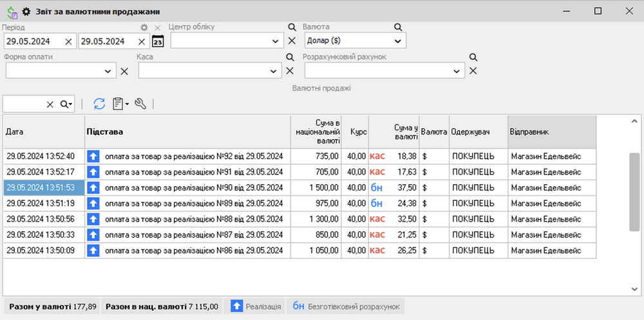Click magnifier icon above Центр обліку field
Screen dimensions: 644x320
pyautogui.click(x=292, y=27)
